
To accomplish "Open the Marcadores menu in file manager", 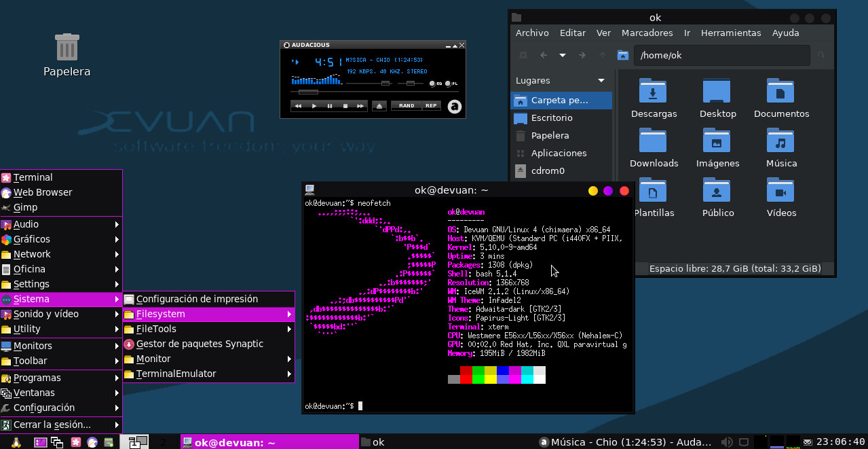I will click(x=647, y=33).
